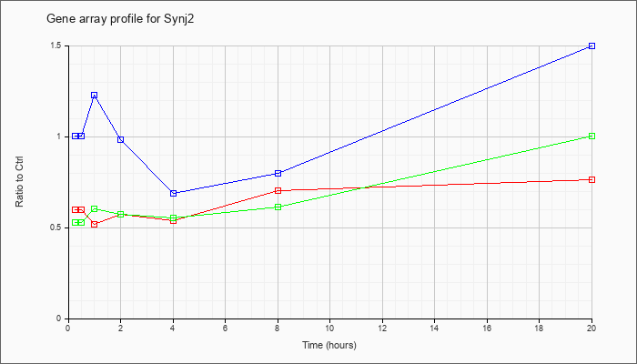This screenshot has height=364, width=637.
Task: Click the Ratio to Ctrl axis label
Action: pos(19,181)
